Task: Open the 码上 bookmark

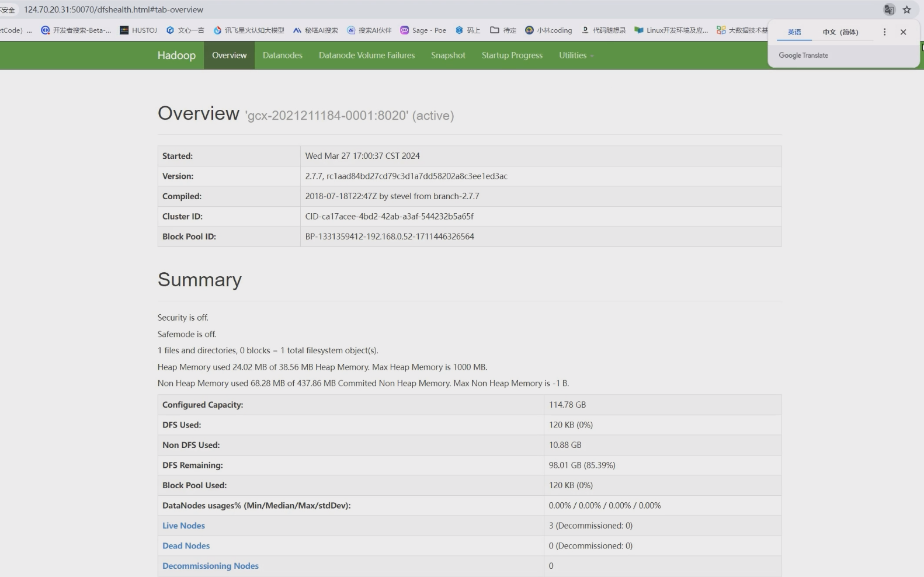Action: click(x=468, y=30)
